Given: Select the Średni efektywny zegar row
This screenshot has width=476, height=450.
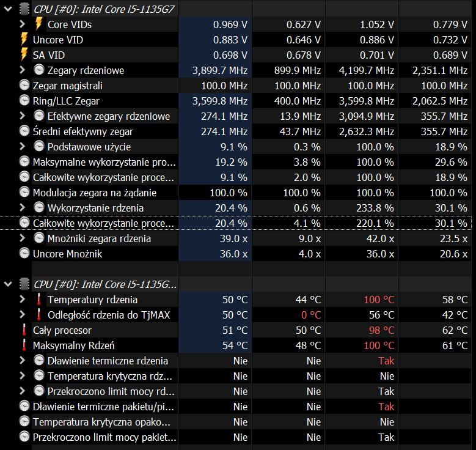Looking at the screenshot, I should coord(236,131).
